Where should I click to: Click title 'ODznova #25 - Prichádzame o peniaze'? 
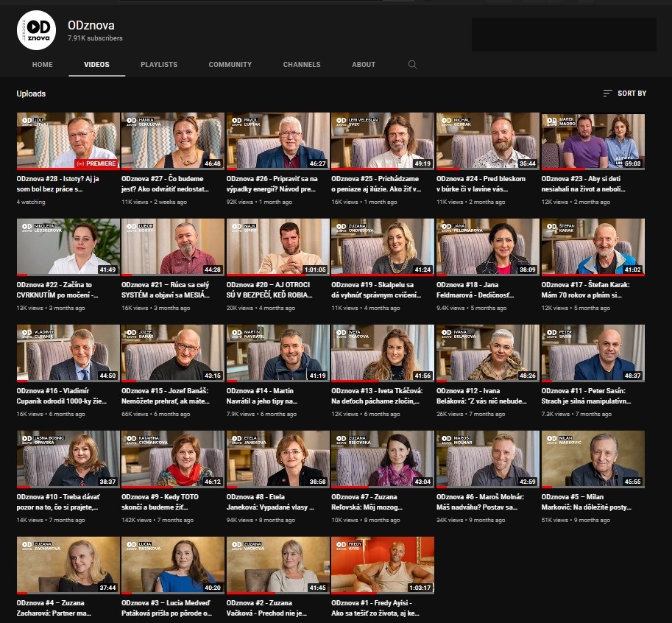point(376,183)
